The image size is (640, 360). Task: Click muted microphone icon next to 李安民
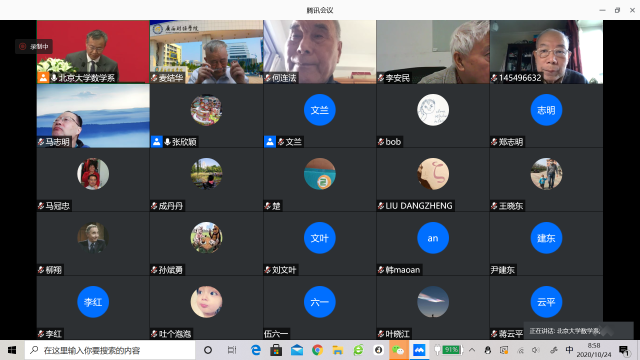tap(381, 78)
